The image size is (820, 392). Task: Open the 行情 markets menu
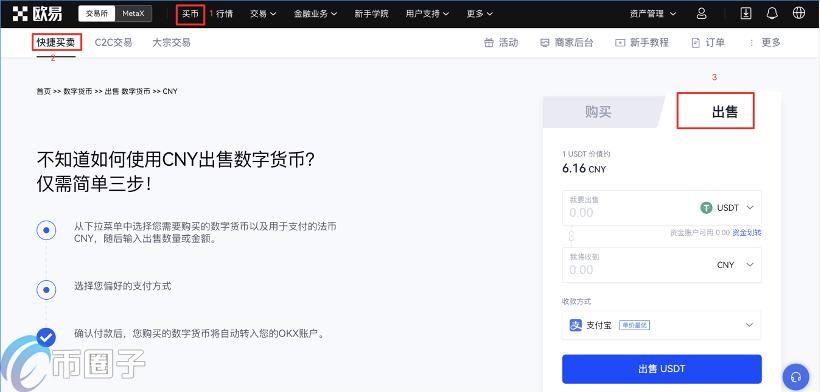tap(224, 14)
